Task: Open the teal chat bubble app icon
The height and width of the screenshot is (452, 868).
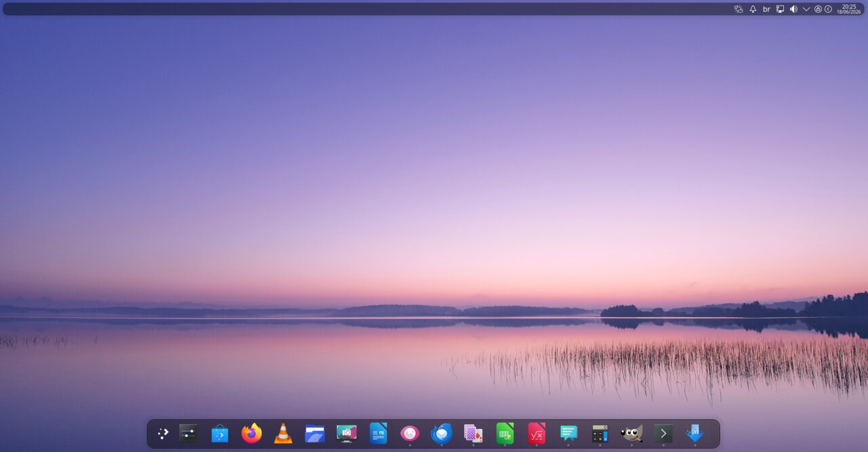Action: [568, 433]
